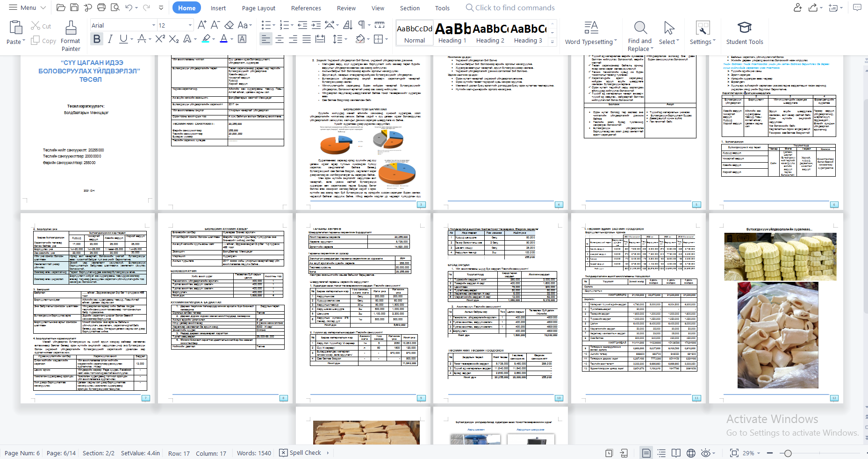Apply the Heading 2 style
Screen dimensions: 868x459
(490, 33)
